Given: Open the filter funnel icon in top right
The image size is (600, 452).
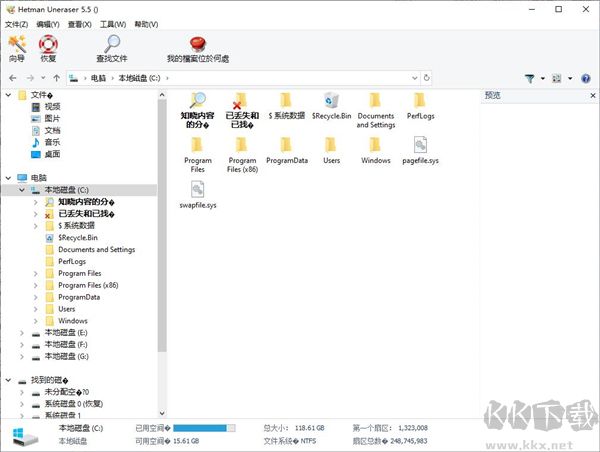Looking at the screenshot, I should pyautogui.click(x=530, y=77).
